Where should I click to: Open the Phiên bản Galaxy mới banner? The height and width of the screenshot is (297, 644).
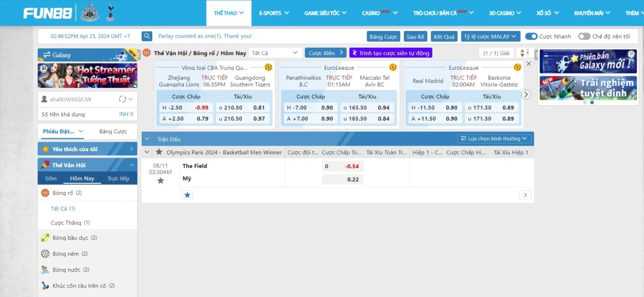(x=588, y=62)
